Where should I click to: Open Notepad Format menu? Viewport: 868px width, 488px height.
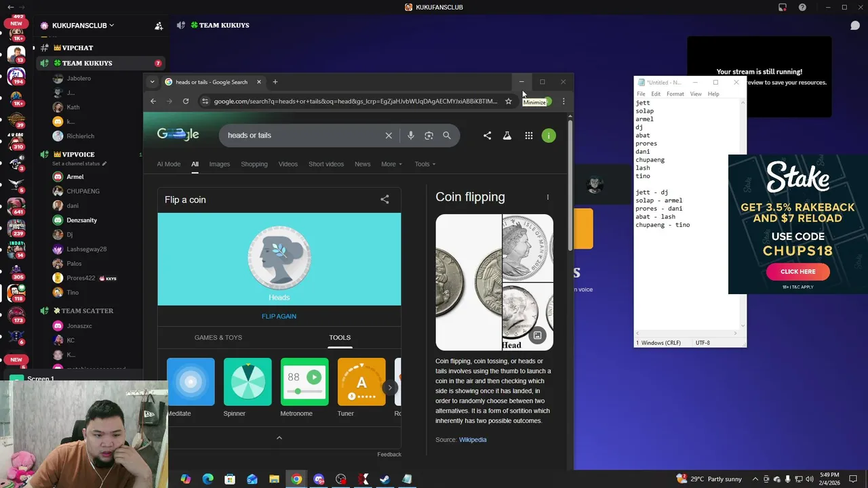(675, 94)
